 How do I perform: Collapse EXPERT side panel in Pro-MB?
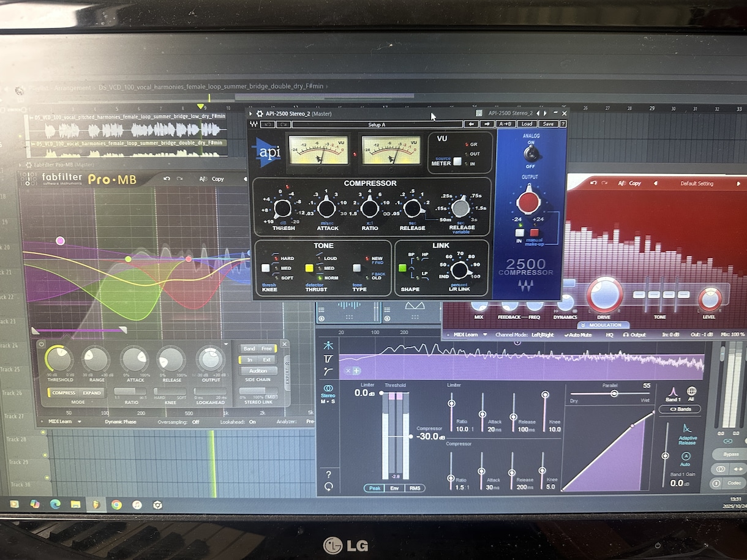pyautogui.click(x=288, y=371)
